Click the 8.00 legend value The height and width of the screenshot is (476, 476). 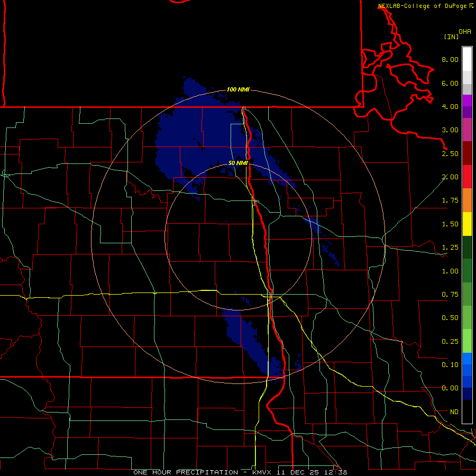(x=450, y=59)
